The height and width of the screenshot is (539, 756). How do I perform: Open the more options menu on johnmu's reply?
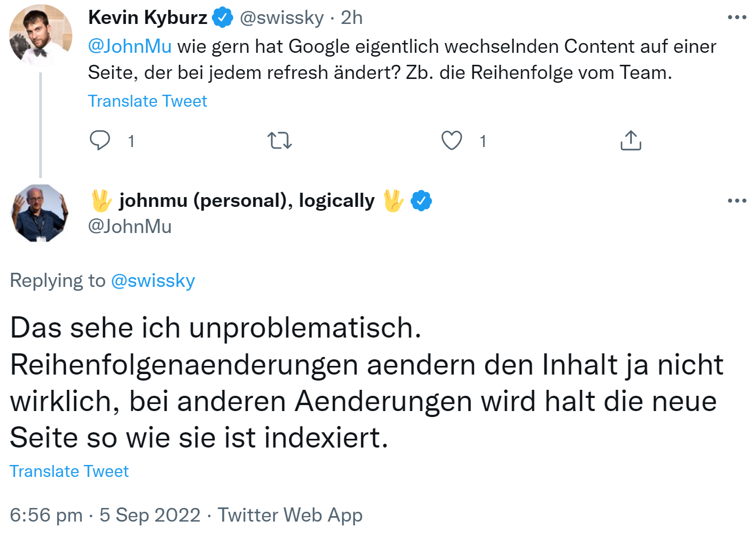pos(737,200)
